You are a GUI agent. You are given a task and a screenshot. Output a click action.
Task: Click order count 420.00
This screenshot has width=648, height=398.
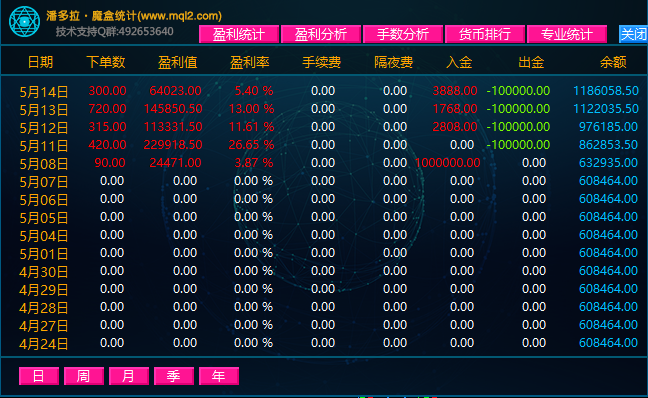(x=107, y=145)
